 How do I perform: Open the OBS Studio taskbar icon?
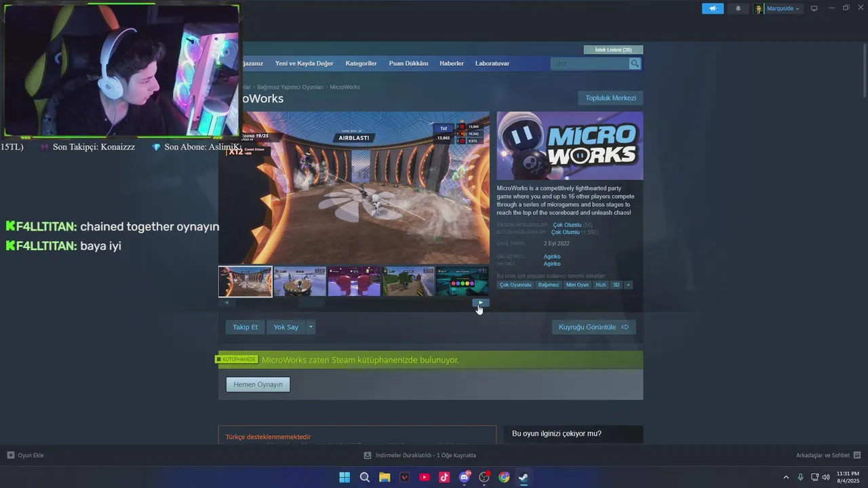(x=484, y=477)
